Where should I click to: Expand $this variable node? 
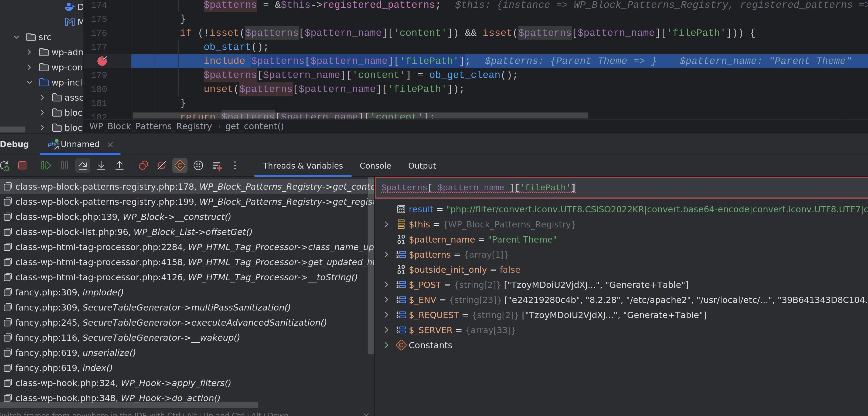pos(386,224)
